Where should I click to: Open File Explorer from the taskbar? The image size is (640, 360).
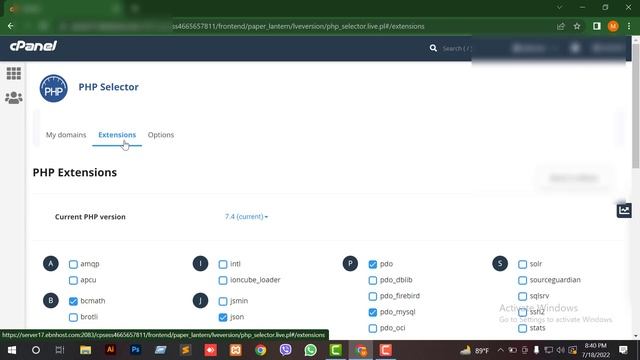tap(85, 350)
